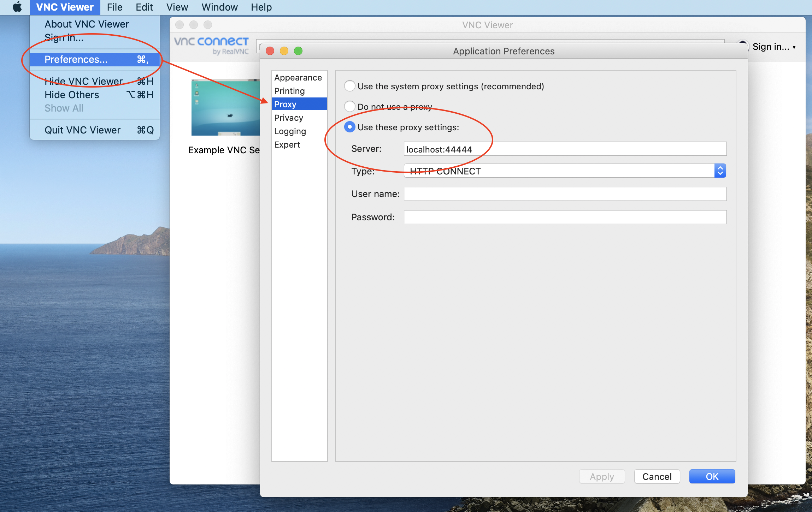Open the HTTP CONNECT type combo box

558,171
